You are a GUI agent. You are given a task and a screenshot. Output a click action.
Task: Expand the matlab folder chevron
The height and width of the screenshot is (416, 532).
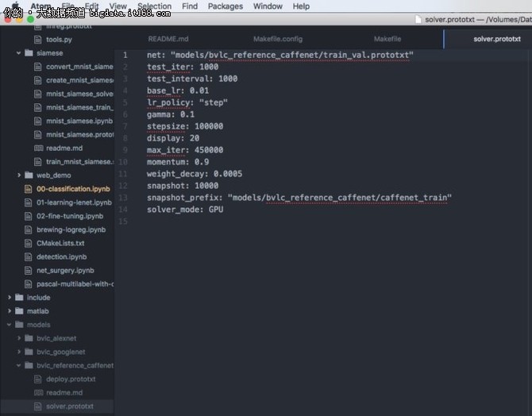point(10,311)
